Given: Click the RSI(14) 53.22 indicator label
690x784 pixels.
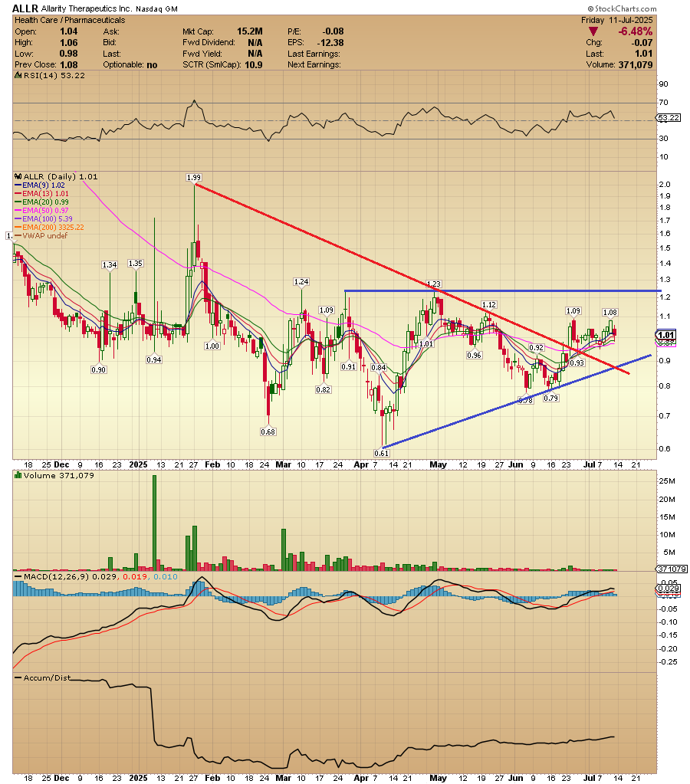Looking at the screenshot, I should coord(54,76).
